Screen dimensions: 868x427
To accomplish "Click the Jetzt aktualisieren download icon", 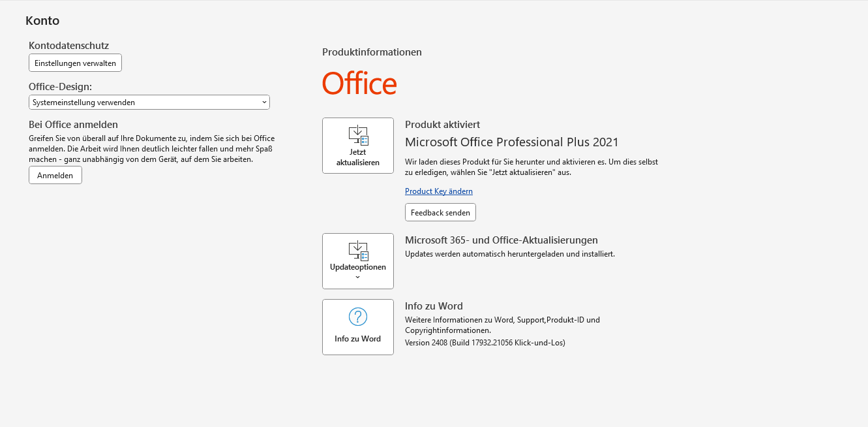I will tap(358, 136).
